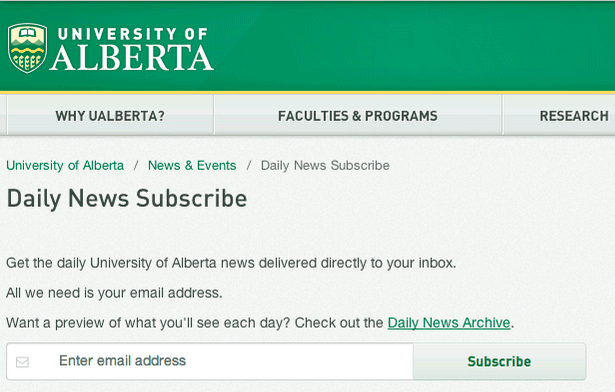The height and width of the screenshot is (392, 615).
Task: Click the Subscribe button
Action: pos(499,361)
